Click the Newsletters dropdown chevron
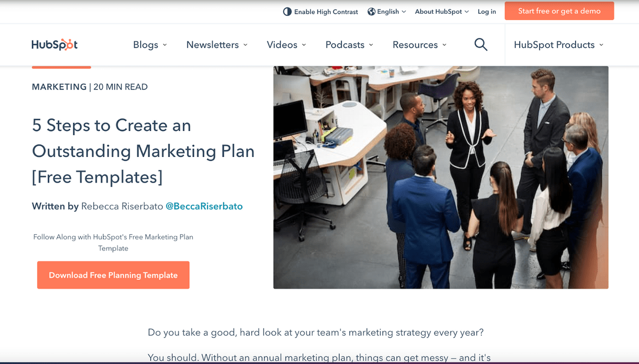Screen dimensions: 639x364 click(x=245, y=45)
